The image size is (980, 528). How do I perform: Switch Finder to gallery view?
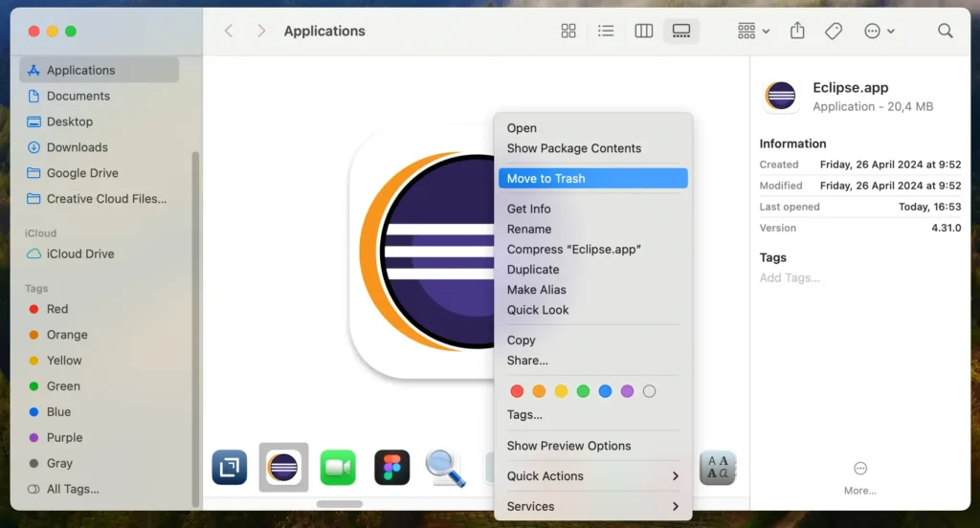(681, 32)
